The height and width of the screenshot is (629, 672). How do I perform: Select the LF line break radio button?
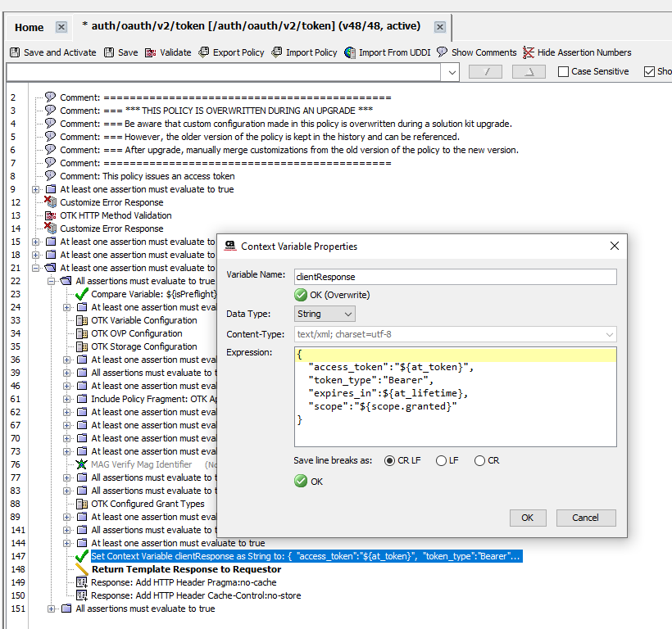pos(442,460)
